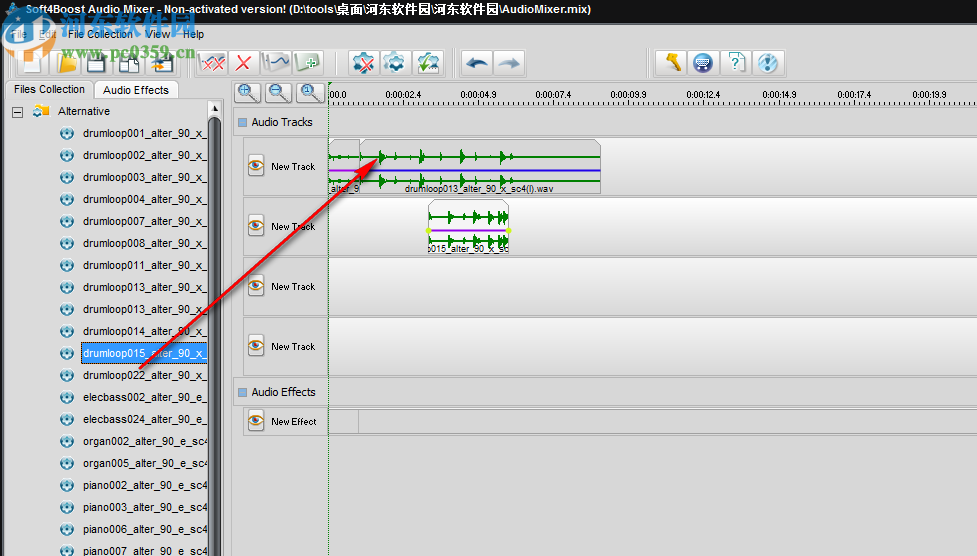
Task: Click the green plus add-track icon
Action: point(307,63)
